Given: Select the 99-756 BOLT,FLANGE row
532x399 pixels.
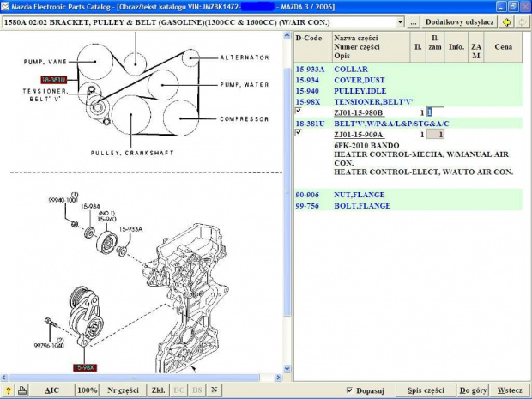Looking at the screenshot, I should (x=408, y=206).
